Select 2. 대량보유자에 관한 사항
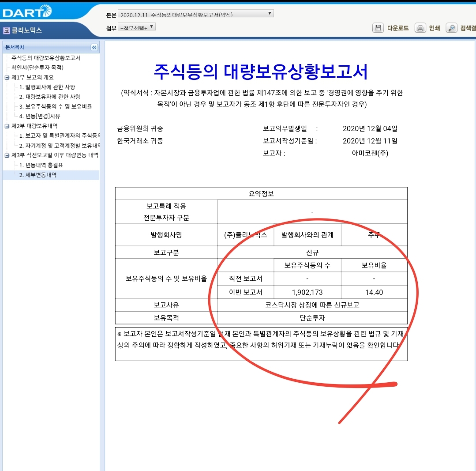Screen dimensions: 476x471 click(50, 97)
